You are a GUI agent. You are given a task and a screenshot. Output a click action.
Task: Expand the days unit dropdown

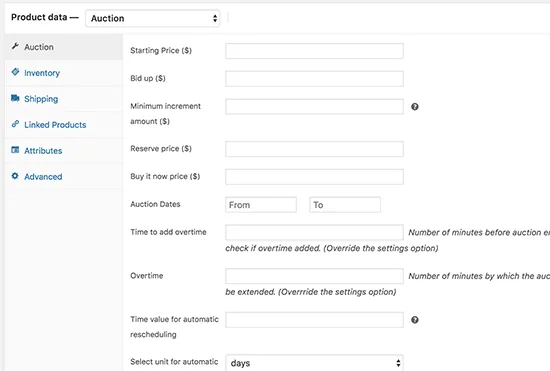click(x=314, y=363)
